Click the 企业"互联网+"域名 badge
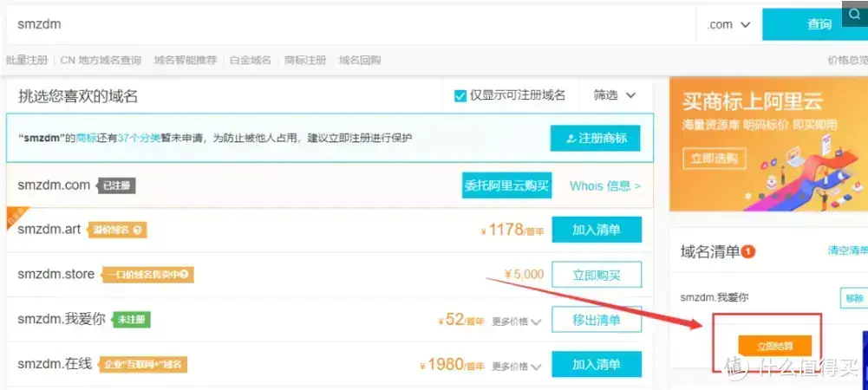This screenshot has height=390, width=868. click(143, 365)
